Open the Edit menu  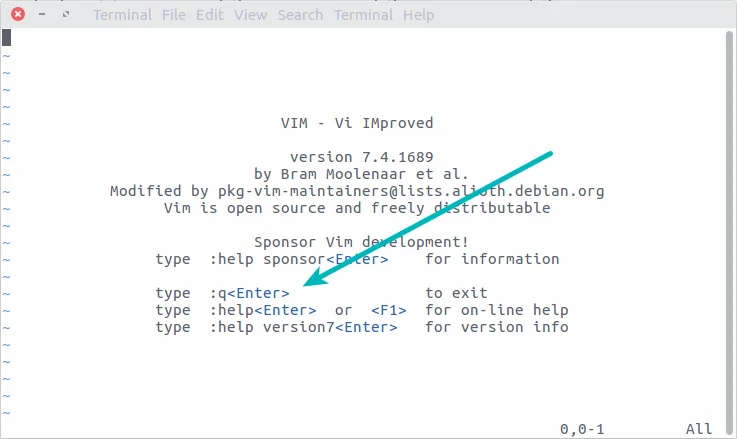pyautogui.click(x=210, y=15)
